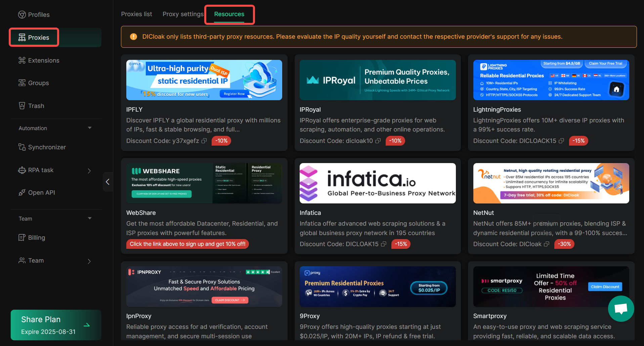Copy the LightningProxies code DICLOACK15
The height and width of the screenshot is (346, 644).
click(x=561, y=141)
